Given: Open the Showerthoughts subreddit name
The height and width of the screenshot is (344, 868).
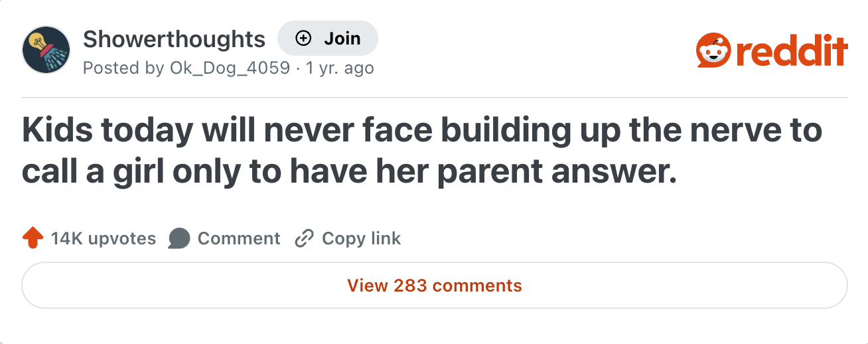Looking at the screenshot, I should pyautogui.click(x=174, y=39).
